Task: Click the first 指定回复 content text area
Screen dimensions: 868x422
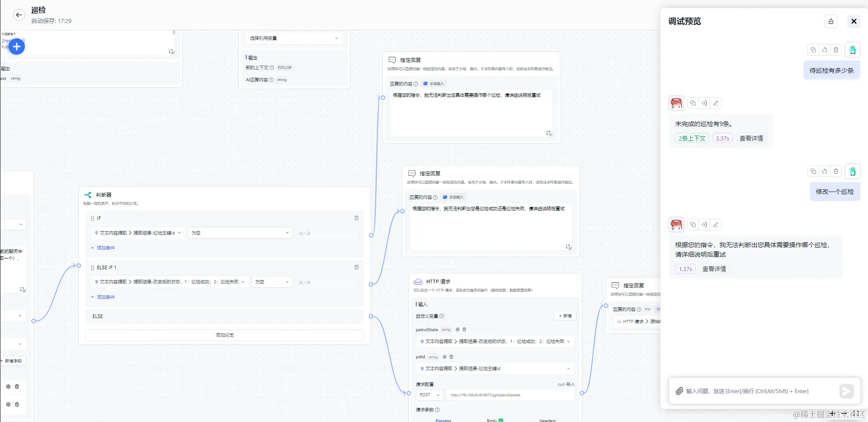Action: [471, 113]
